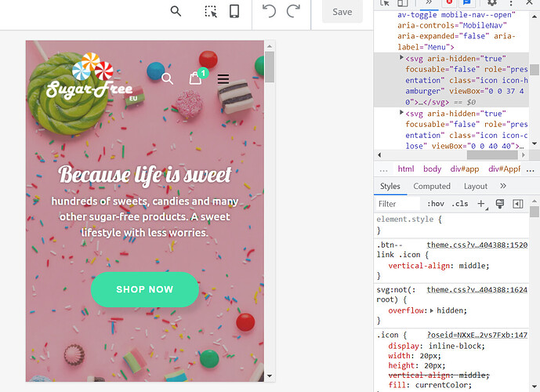Viewport: 540px width, 392px height.
Task: Open the store search icon in header
Action: pos(167,78)
